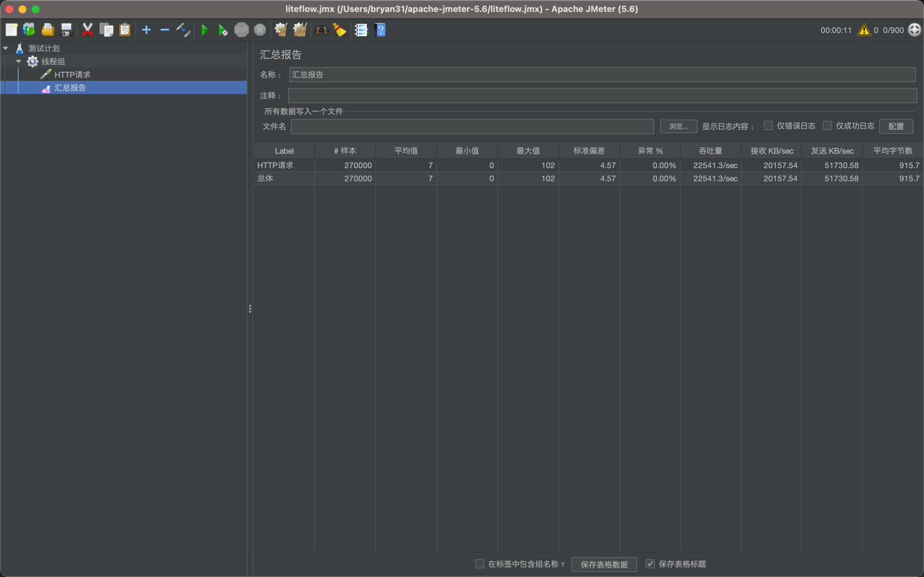The width and height of the screenshot is (924, 577).
Task: Open the Help question mark icon
Action: [x=380, y=30]
